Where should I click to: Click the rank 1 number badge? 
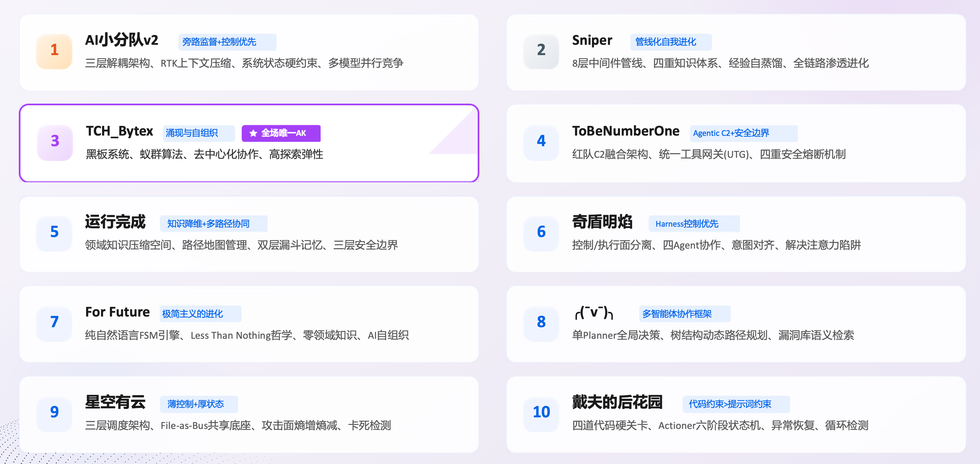(x=54, y=51)
